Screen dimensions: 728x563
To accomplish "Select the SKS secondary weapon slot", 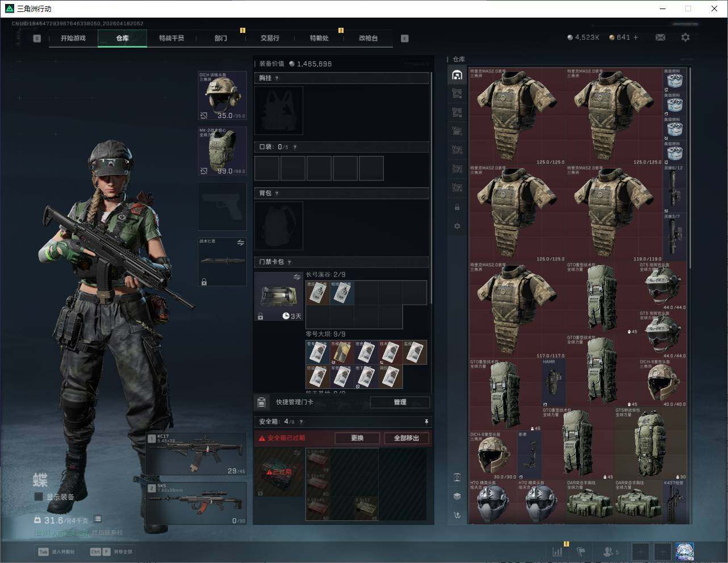I will [x=196, y=503].
